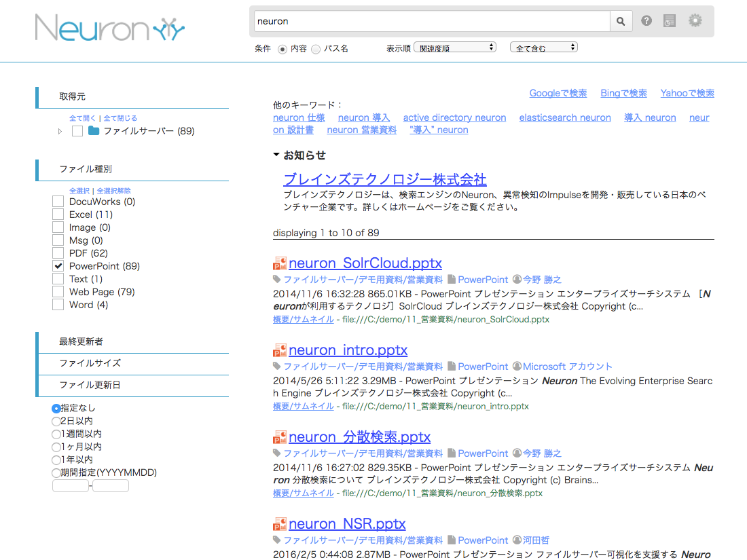Screen dimensions: 747x560
Task: Open the settings gear icon
Action: [x=695, y=20]
